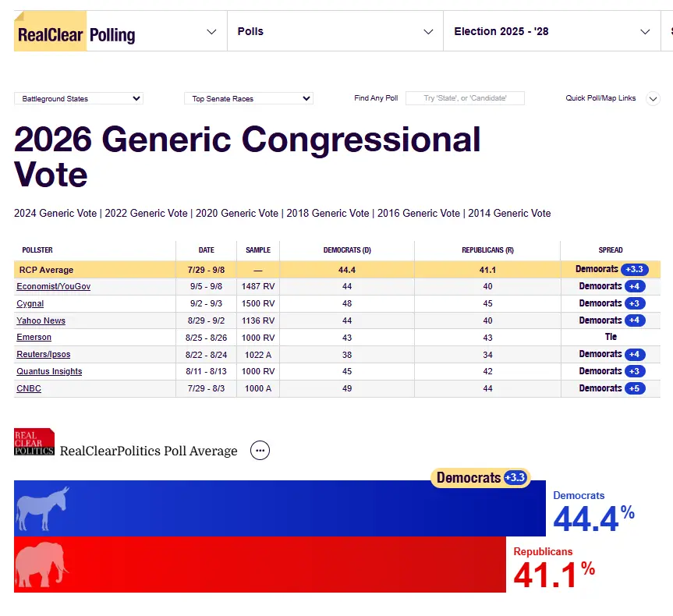This screenshot has width=673, height=616.
Task: Click the Democrats +3.3 badge above chart
Action: 480,478
